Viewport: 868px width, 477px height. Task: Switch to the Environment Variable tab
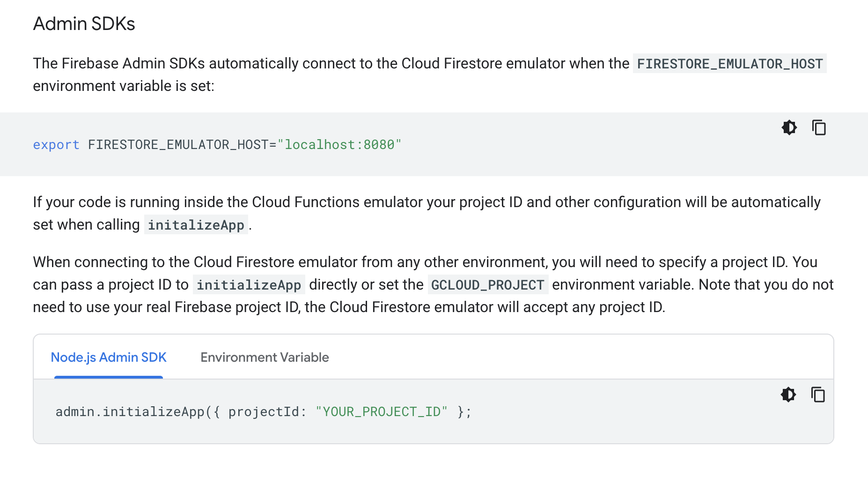tap(265, 358)
